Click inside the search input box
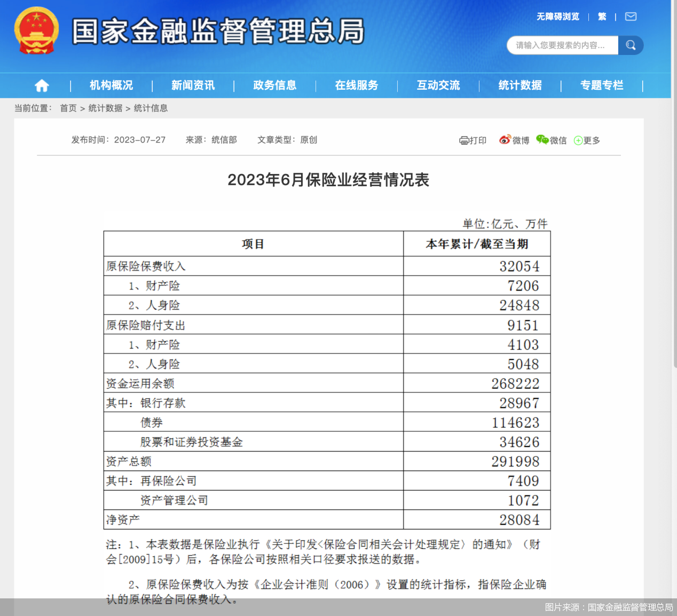 coord(561,45)
